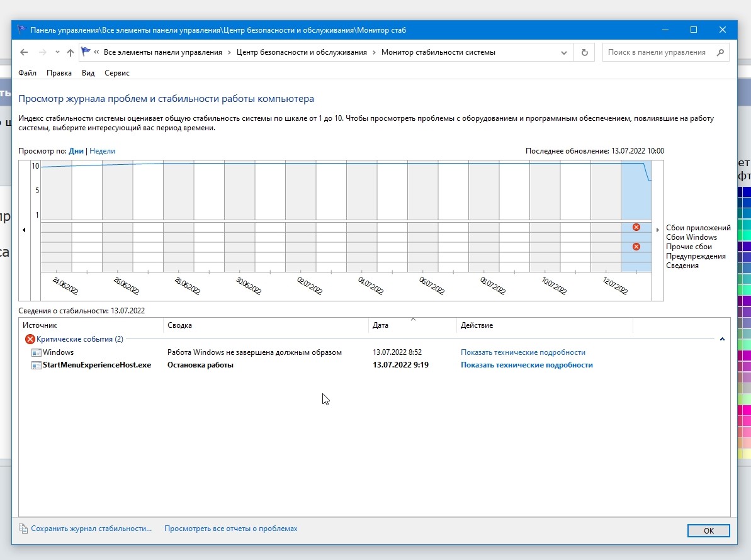Click the critical events red error icon

pos(30,339)
